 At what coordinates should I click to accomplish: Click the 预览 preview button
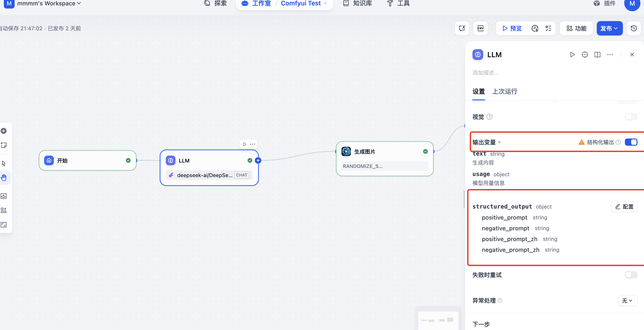point(512,28)
